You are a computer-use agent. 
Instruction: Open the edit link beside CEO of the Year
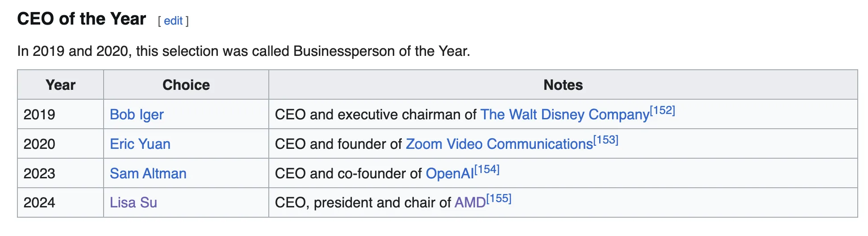coord(173,21)
